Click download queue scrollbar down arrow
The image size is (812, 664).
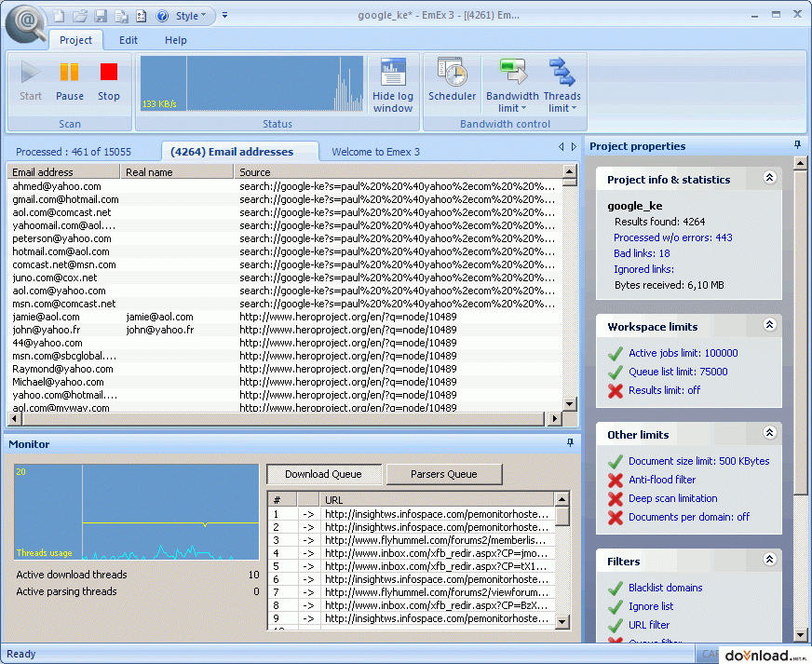coord(562,621)
